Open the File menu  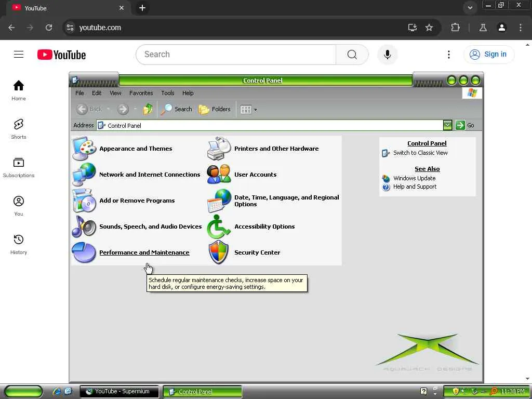(79, 93)
